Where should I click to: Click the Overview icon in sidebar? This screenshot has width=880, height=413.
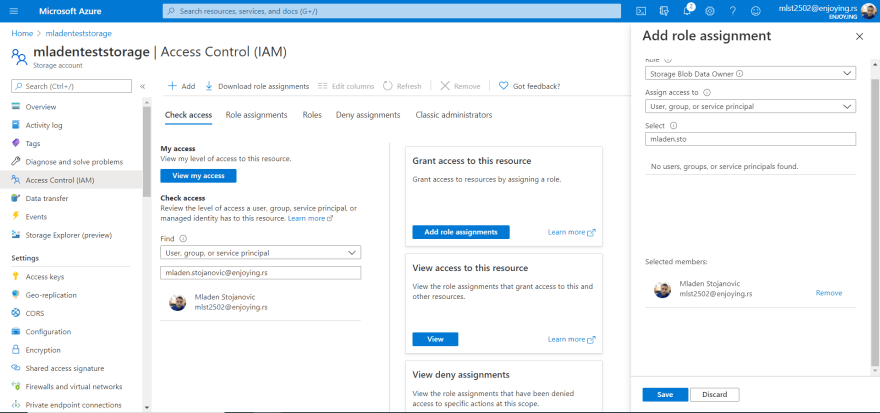tap(16, 107)
